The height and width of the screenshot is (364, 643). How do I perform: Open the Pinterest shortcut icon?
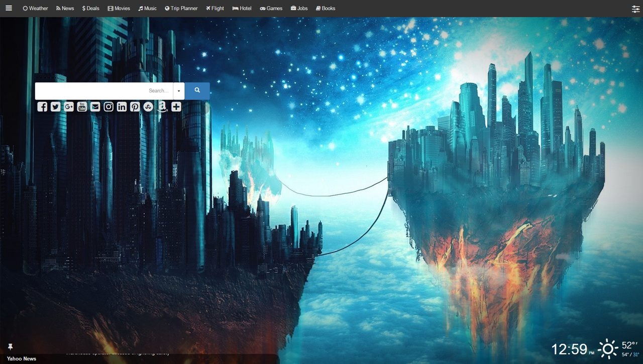click(x=134, y=106)
